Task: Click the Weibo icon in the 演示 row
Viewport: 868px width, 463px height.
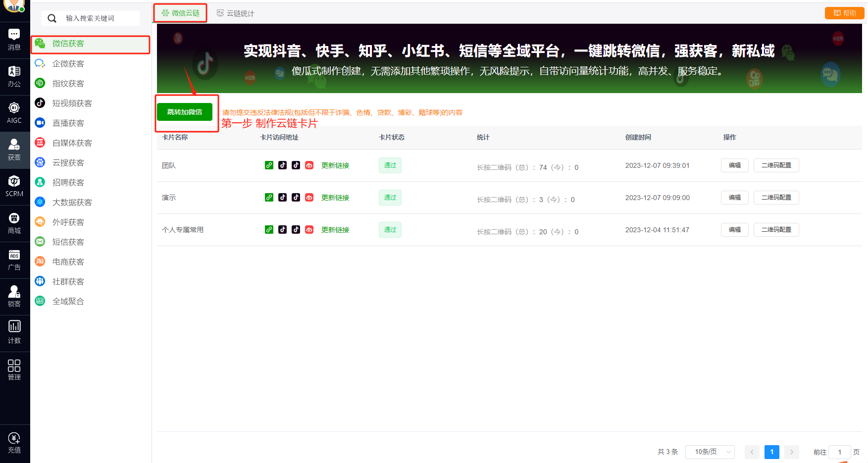Action: coord(309,198)
